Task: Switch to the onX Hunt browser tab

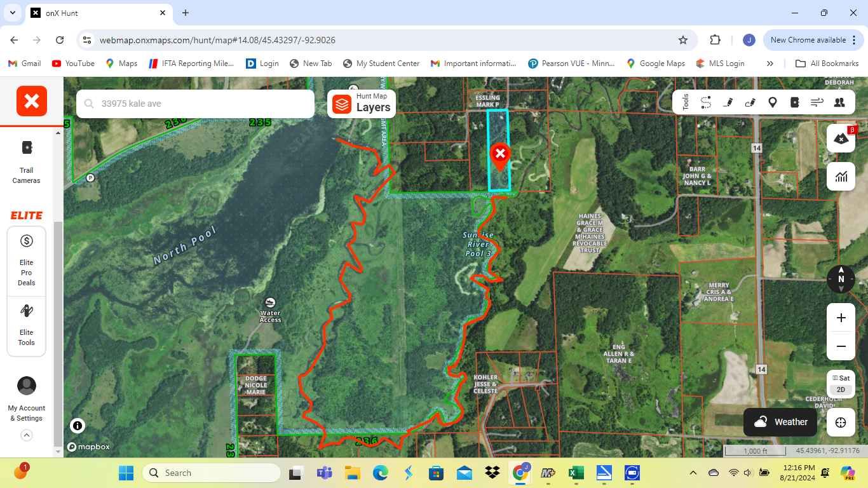Action: pos(98,13)
